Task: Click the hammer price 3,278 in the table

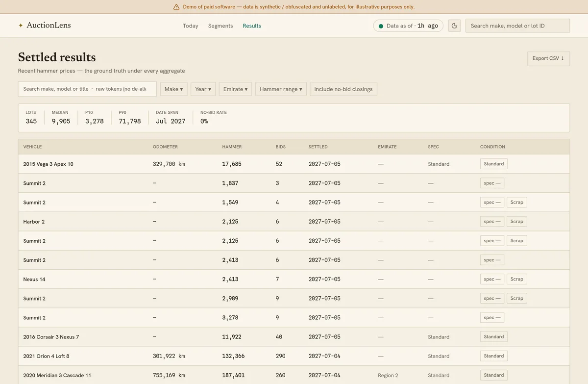Action: pyautogui.click(x=230, y=318)
